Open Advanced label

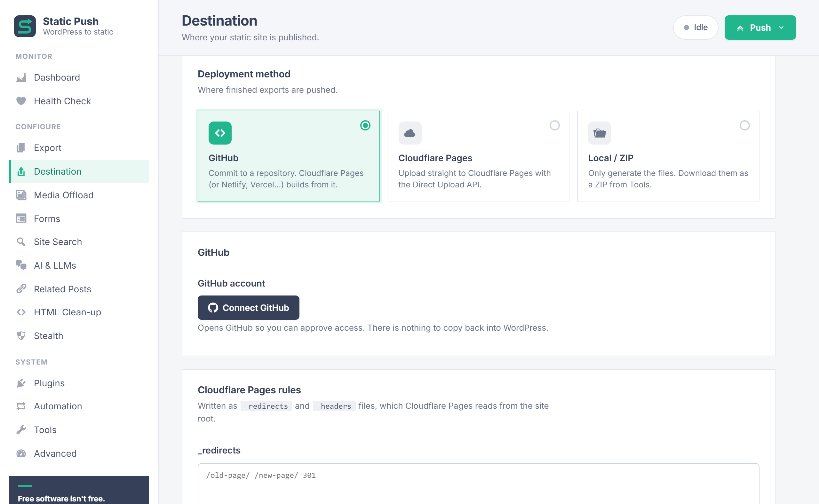pyautogui.click(x=55, y=453)
